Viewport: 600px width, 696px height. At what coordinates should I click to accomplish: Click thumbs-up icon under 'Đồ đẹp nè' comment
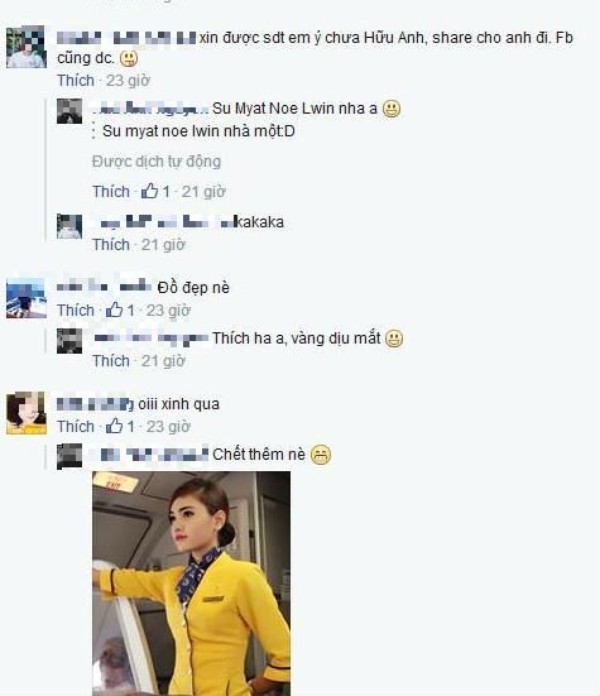pyautogui.click(x=114, y=309)
